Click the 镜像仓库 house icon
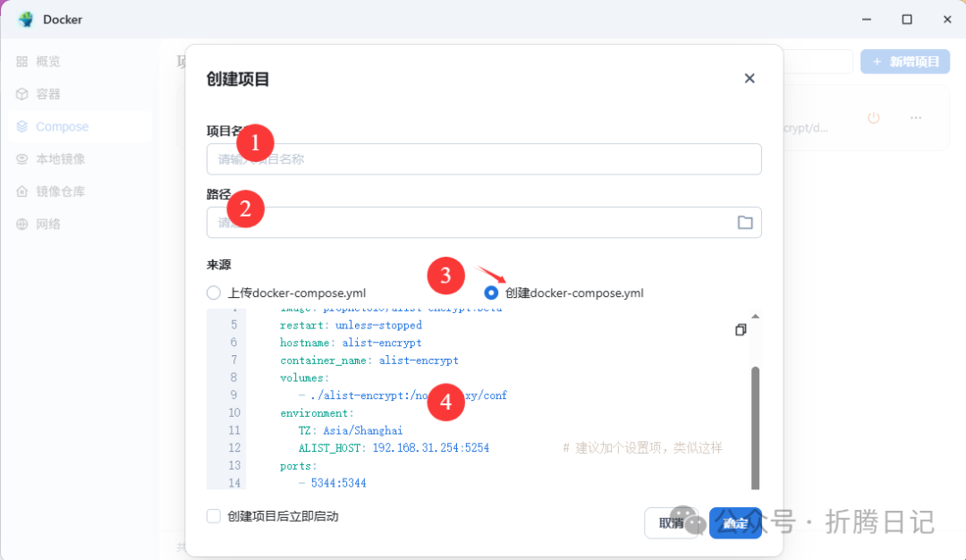 (x=22, y=191)
